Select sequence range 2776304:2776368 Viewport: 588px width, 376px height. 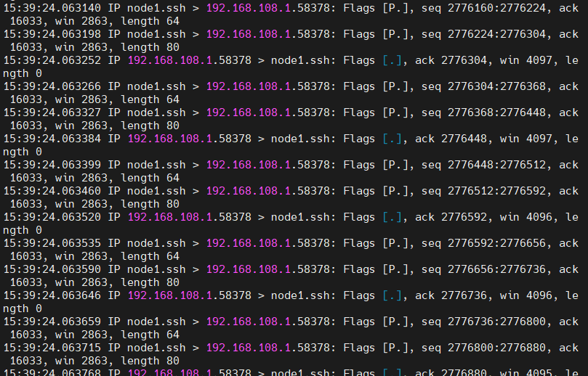point(496,86)
